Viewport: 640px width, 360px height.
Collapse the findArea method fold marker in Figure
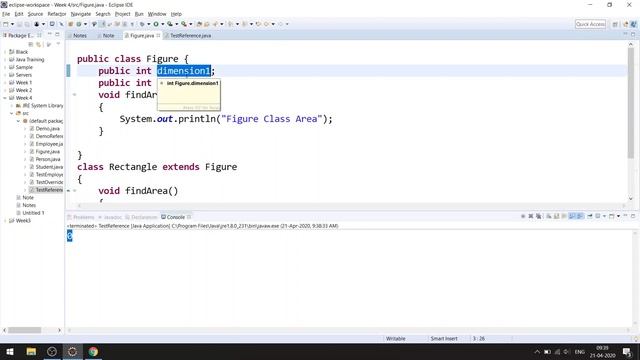[x=74, y=95]
